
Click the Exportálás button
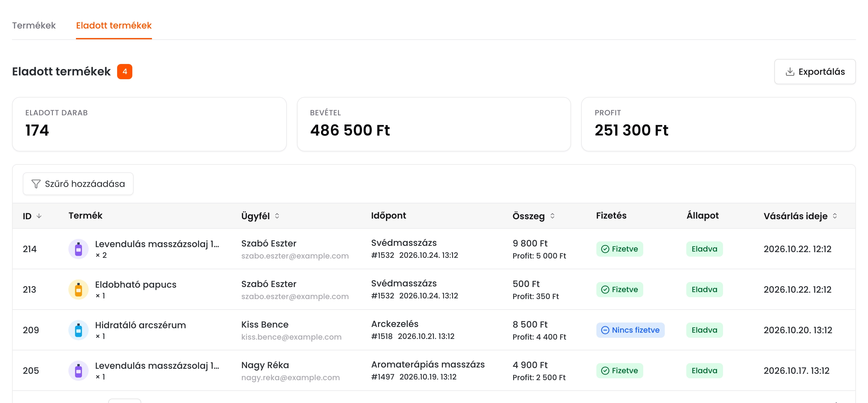pyautogui.click(x=815, y=72)
